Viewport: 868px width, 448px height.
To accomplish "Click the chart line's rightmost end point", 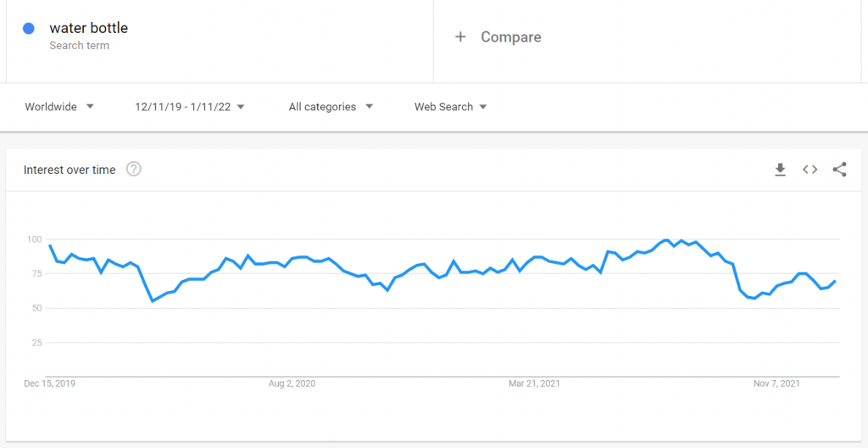I will 835,281.
